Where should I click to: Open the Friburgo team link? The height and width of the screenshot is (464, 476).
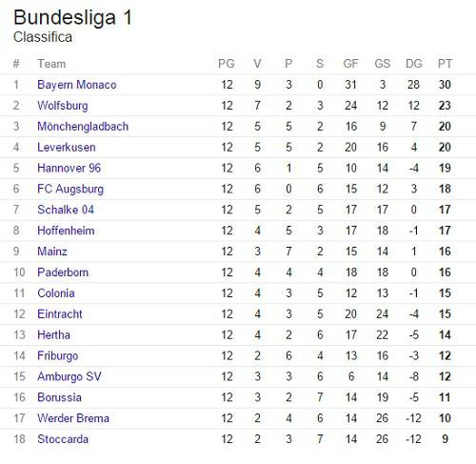coord(57,356)
